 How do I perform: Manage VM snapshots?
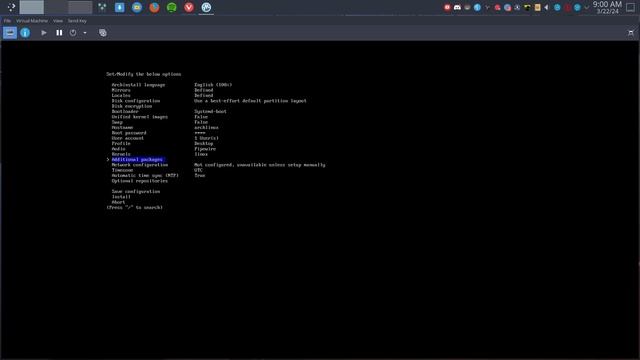pyautogui.click(x=102, y=33)
